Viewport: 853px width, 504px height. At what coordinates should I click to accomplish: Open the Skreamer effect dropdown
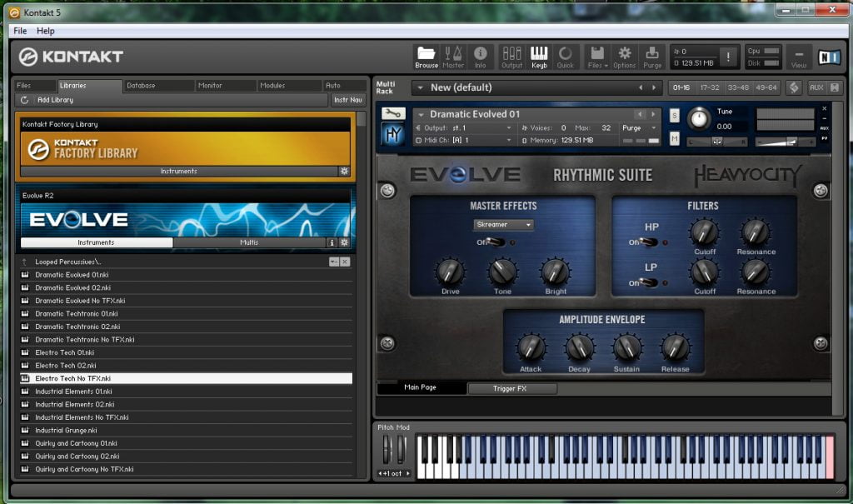click(x=503, y=224)
